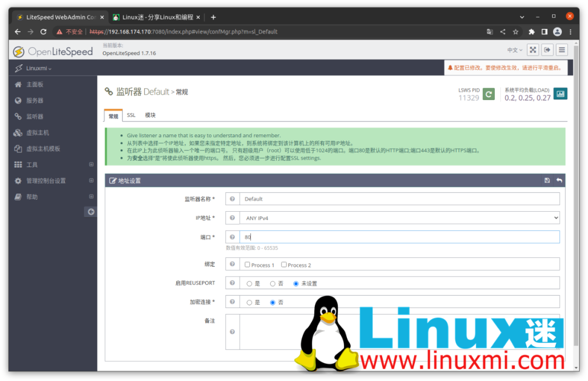
Task: Open the 中文 language dropdown
Action: click(x=514, y=50)
